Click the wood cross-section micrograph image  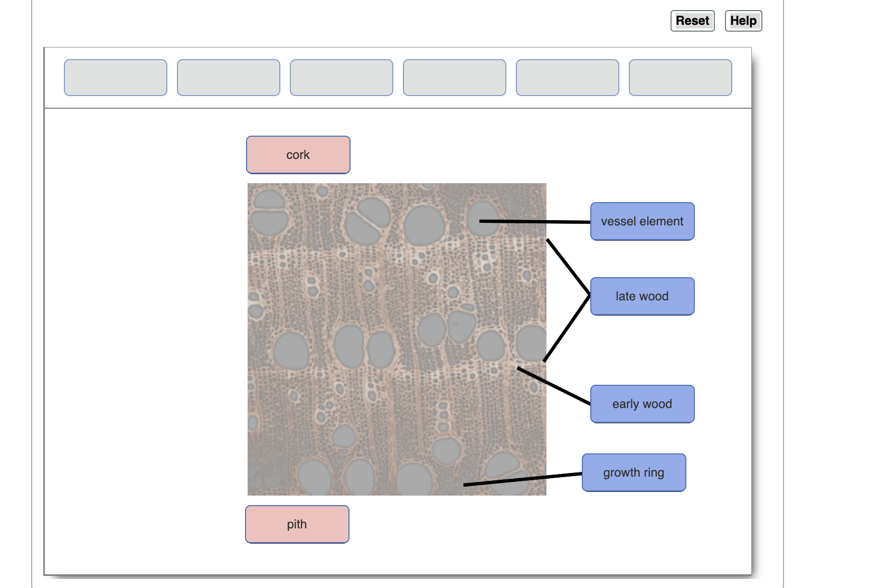396,338
